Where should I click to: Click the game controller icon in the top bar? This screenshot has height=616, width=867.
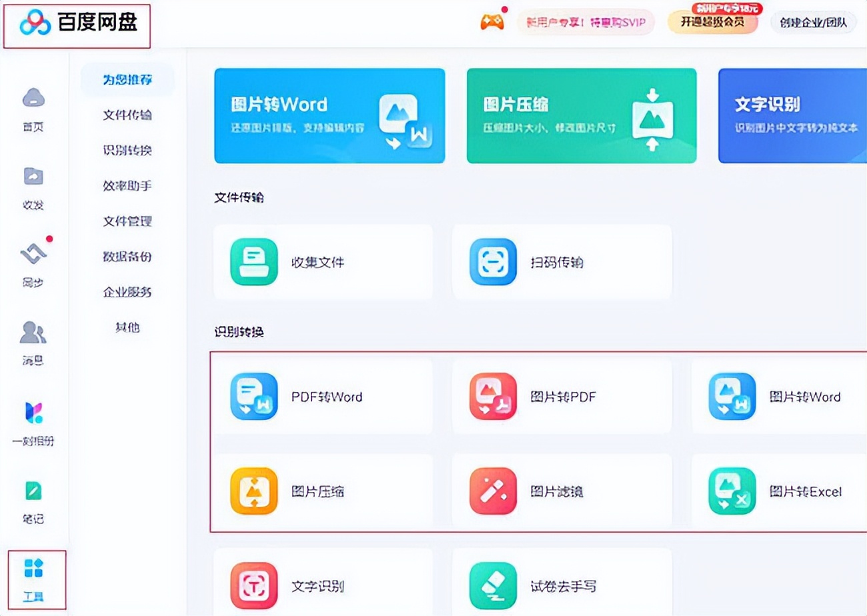[492, 22]
